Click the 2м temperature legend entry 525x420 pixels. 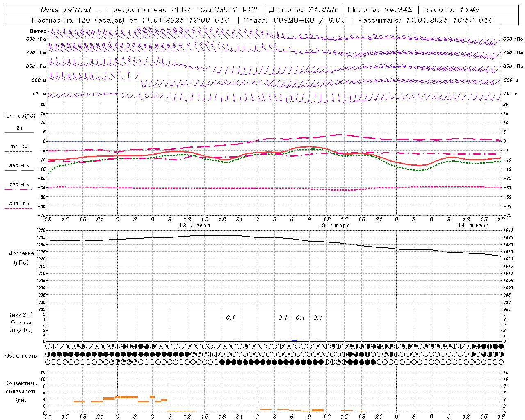(x=19, y=128)
